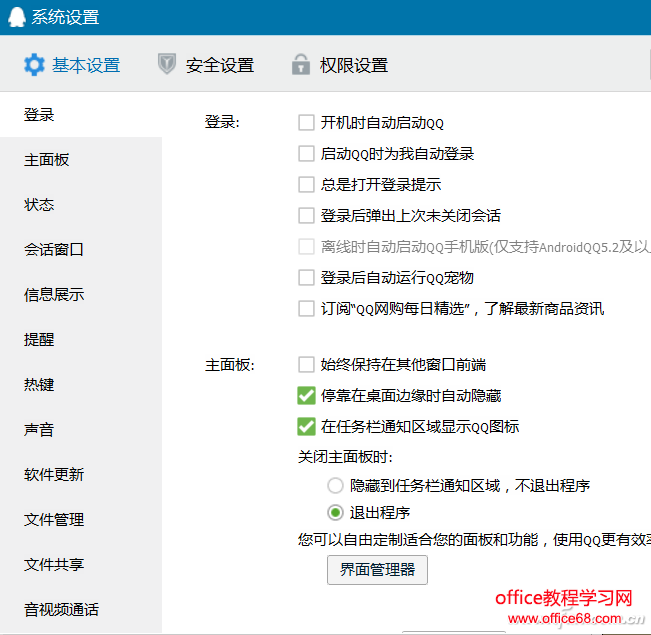The image size is (651, 635).
Task: Check 启动QQ时为我自动登录
Action: [306, 154]
